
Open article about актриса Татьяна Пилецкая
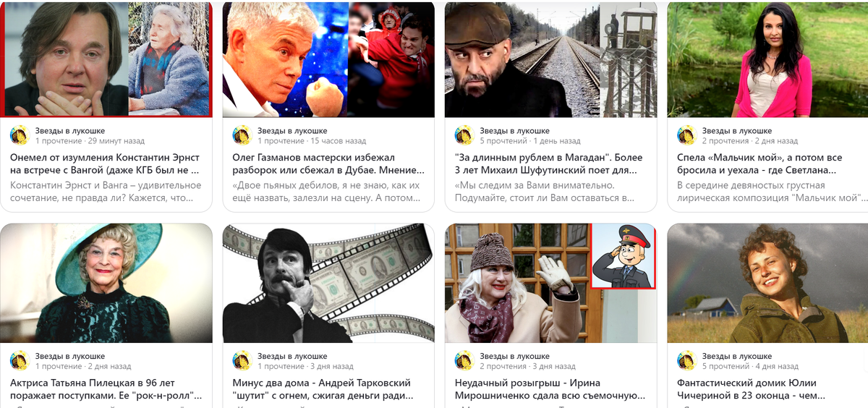pyautogui.click(x=106, y=389)
